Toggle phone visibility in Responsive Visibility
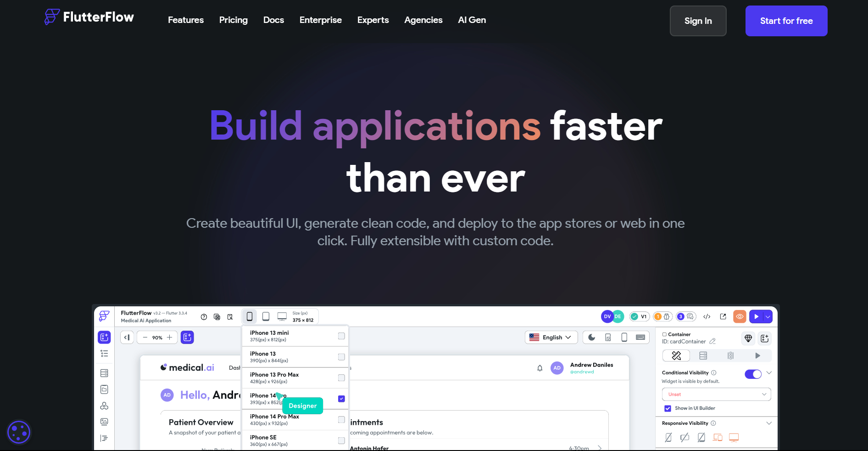Screen dimensions: 868x451 click(x=668, y=438)
